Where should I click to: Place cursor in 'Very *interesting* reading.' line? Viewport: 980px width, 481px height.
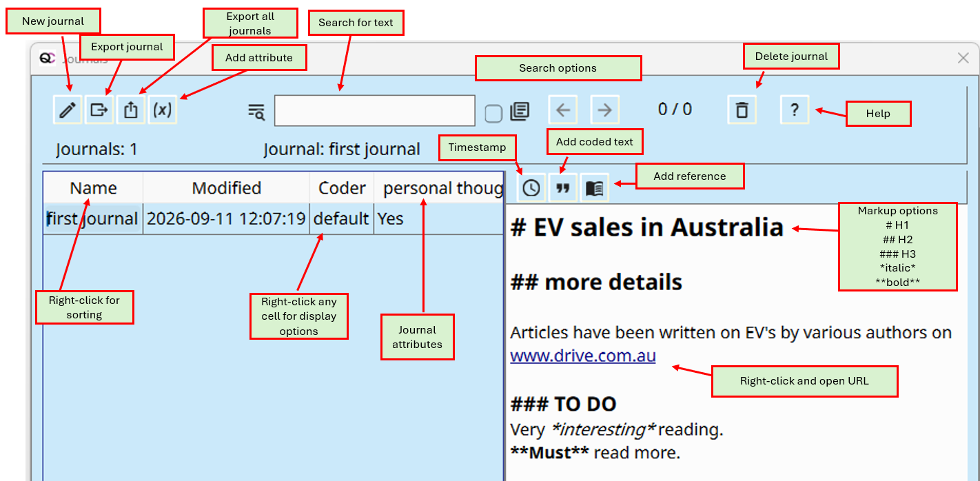point(617,430)
